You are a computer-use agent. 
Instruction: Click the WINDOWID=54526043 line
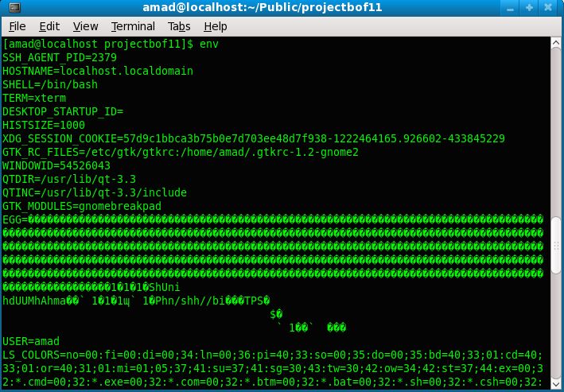(x=56, y=165)
